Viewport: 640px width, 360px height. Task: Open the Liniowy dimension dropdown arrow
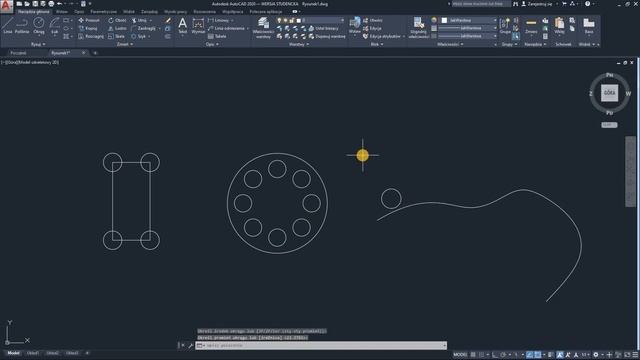pyautogui.click(x=232, y=20)
